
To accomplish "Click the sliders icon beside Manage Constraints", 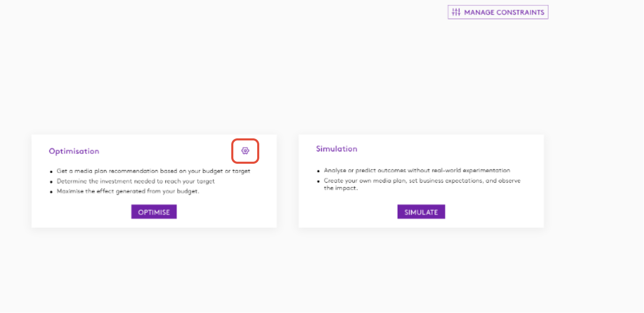I will tap(456, 12).
